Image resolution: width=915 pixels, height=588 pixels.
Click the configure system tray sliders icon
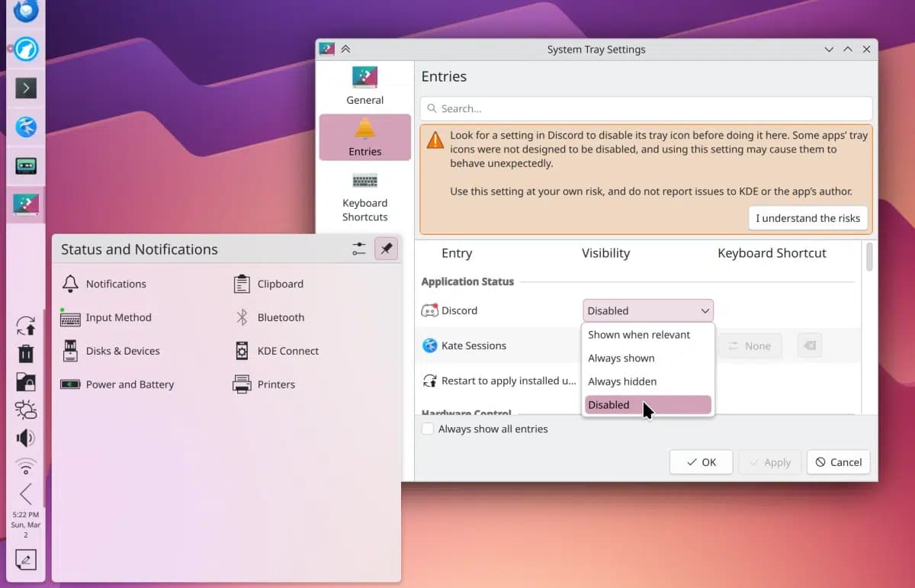pos(359,249)
